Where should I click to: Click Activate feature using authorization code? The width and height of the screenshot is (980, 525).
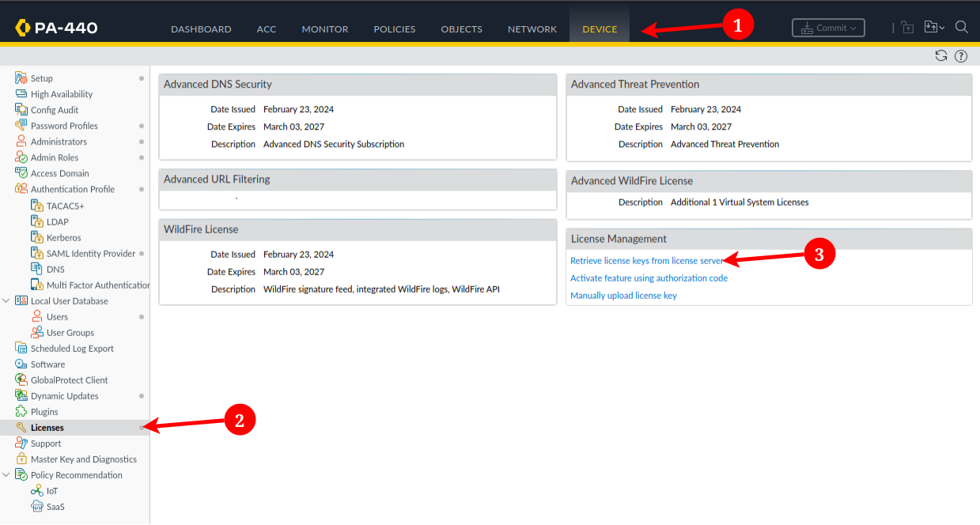click(x=649, y=278)
